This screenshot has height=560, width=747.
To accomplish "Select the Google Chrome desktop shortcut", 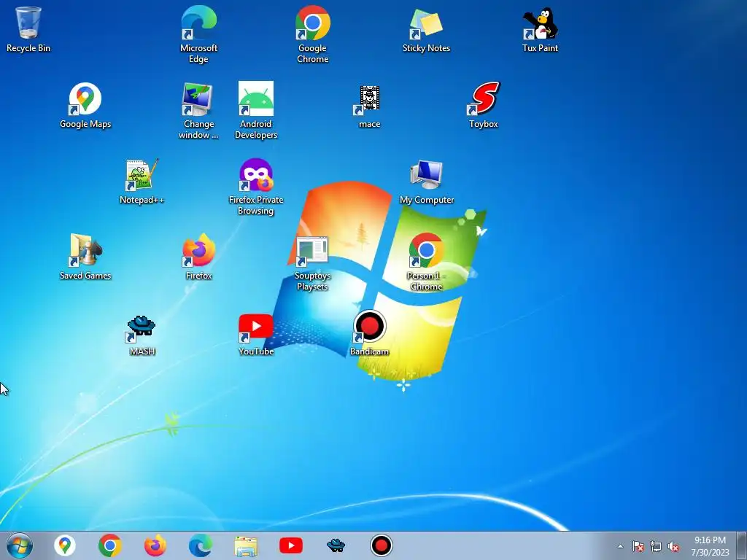I will [x=312, y=34].
